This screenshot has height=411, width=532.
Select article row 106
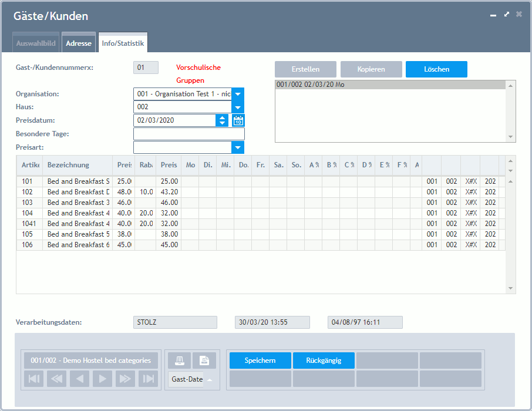tap(261, 245)
